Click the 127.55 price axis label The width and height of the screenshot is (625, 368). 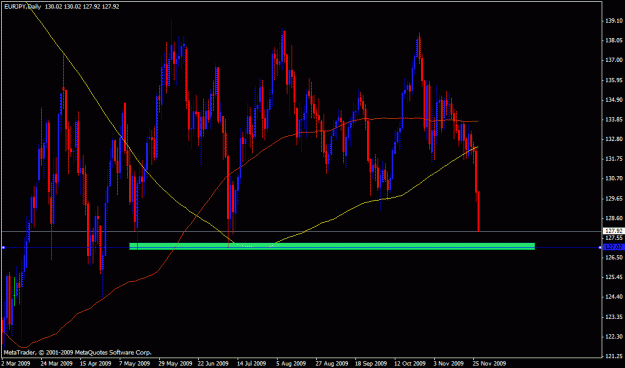pos(614,238)
